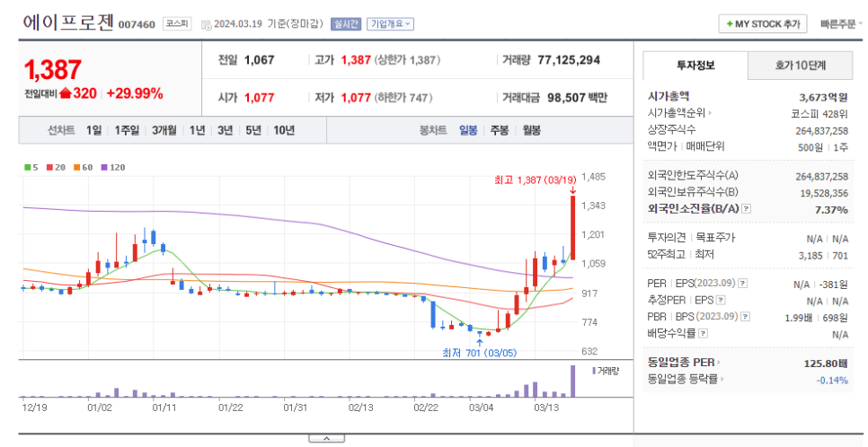
Task: Switch to 투자정보 tab
Action: 695,66
